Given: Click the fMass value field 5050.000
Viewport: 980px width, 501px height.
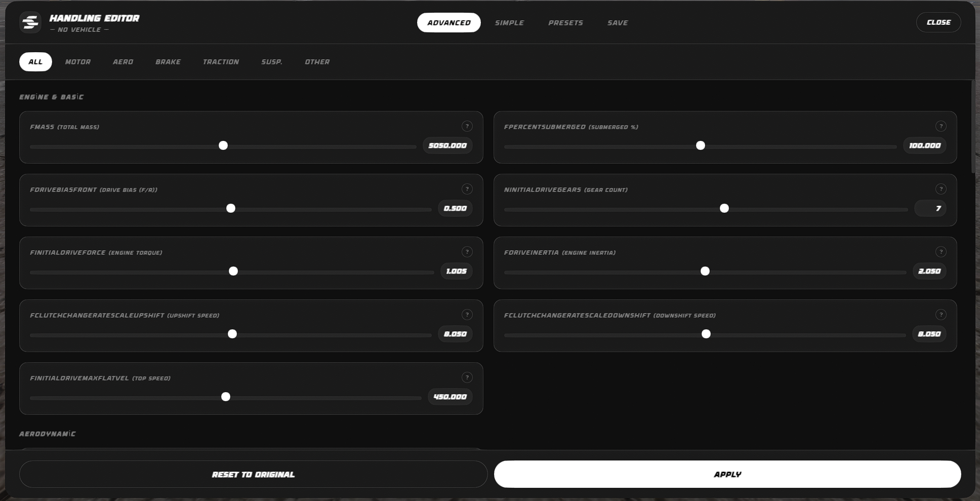Looking at the screenshot, I should [447, 145].
